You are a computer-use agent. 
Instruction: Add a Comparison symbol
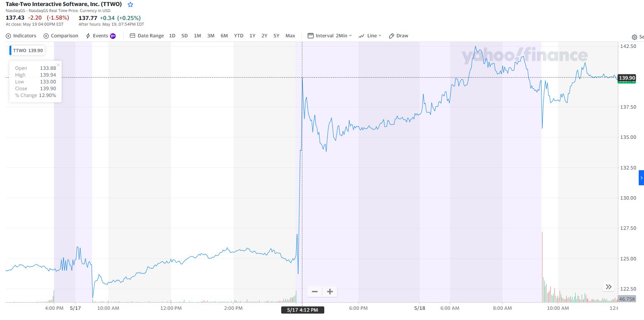point(61,36)
